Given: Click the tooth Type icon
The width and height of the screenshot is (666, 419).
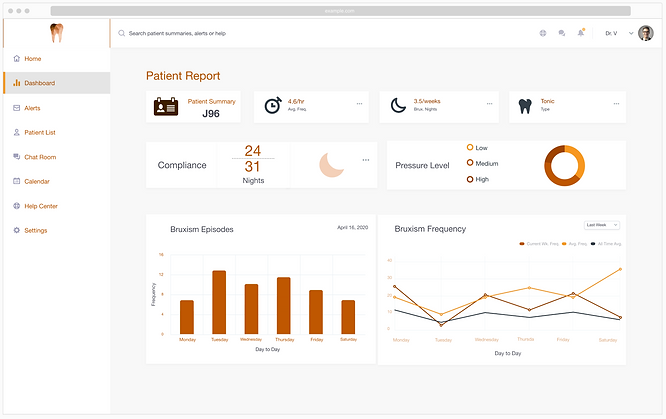Looking at the screenshot, I should click(525, 106).
